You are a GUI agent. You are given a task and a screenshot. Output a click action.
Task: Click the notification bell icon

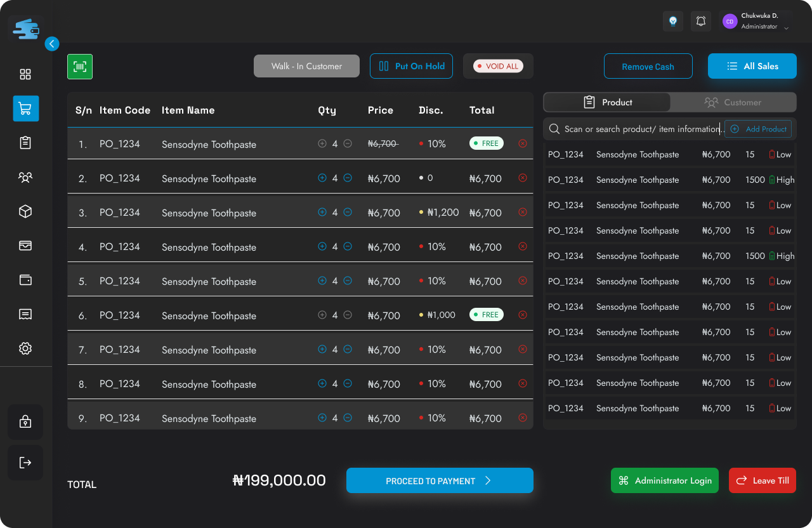tap(701, 21)
